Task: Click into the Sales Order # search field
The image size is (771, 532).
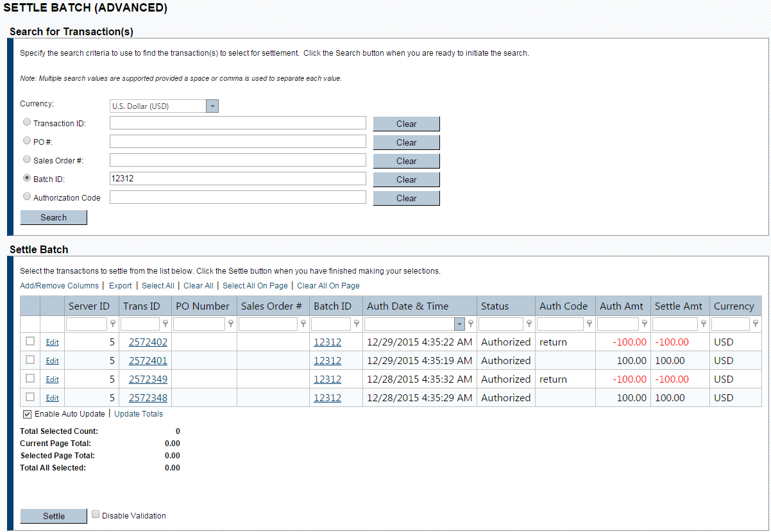Action: tap(237, 160)
